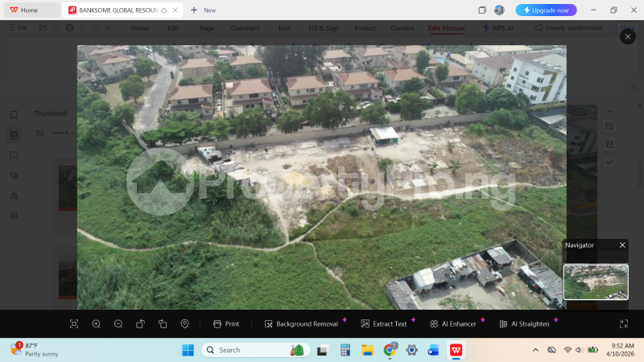Click the Wi-Fi tray icon

[568, 350]
